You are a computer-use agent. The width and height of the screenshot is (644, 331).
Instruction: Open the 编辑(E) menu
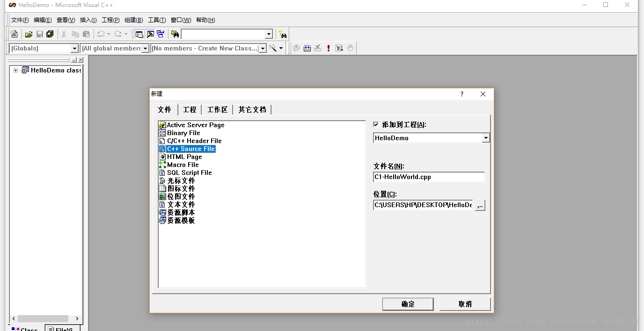(x=43, y=20)
